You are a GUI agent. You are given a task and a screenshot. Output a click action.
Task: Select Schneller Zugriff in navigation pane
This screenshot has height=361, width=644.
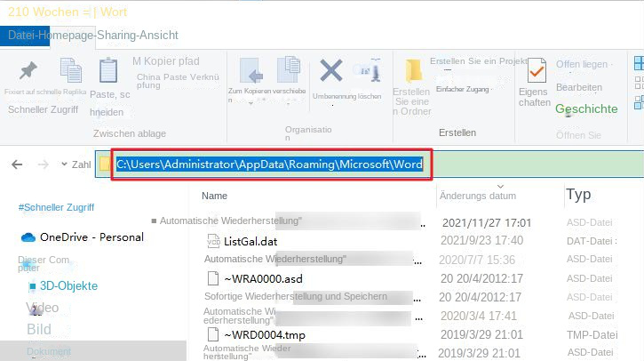click(x=56, y=207)
